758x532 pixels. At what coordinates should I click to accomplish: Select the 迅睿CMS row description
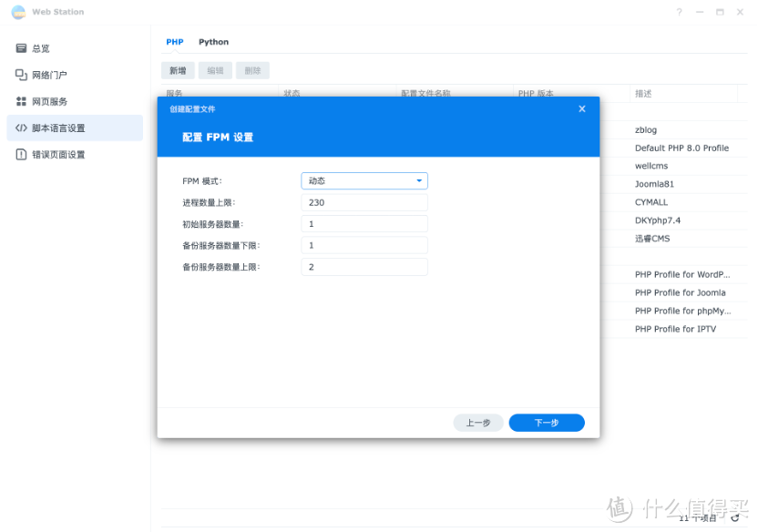click(652, 239)
